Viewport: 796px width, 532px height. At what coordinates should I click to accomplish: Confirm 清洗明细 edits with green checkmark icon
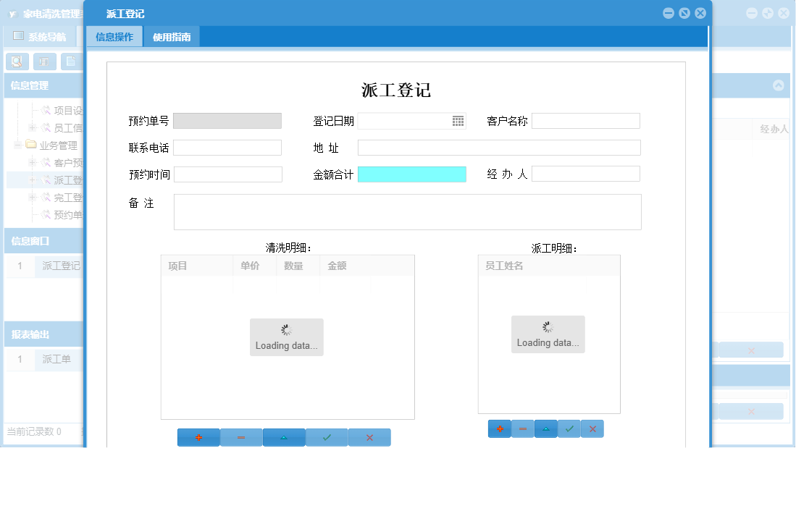tap(327, 437)
